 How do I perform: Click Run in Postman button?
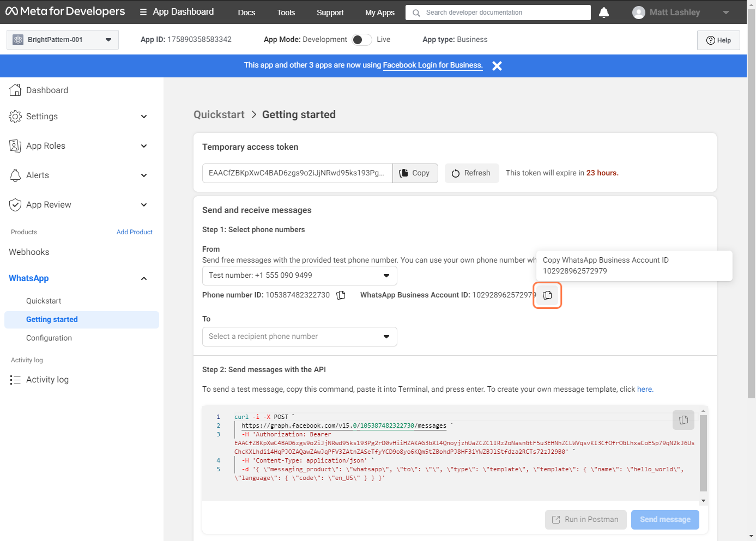pos(586,520)
